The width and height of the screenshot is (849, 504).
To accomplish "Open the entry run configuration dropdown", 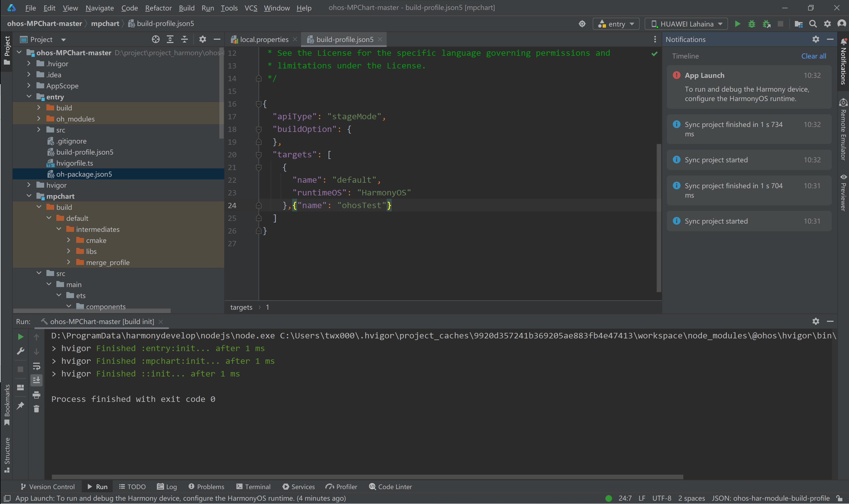I will (616, 24).
